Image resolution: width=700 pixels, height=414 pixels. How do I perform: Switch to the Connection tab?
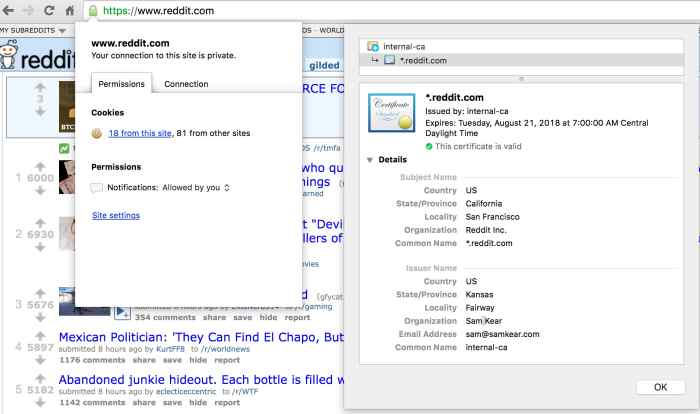coord(186,85)
